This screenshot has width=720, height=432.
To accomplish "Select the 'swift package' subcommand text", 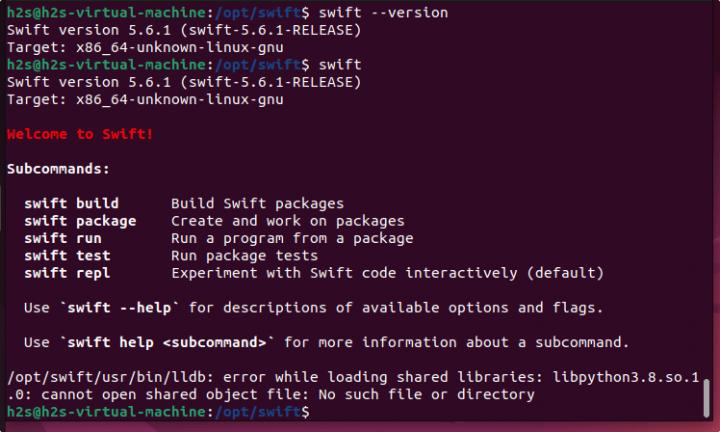I will tap(80, 221).
